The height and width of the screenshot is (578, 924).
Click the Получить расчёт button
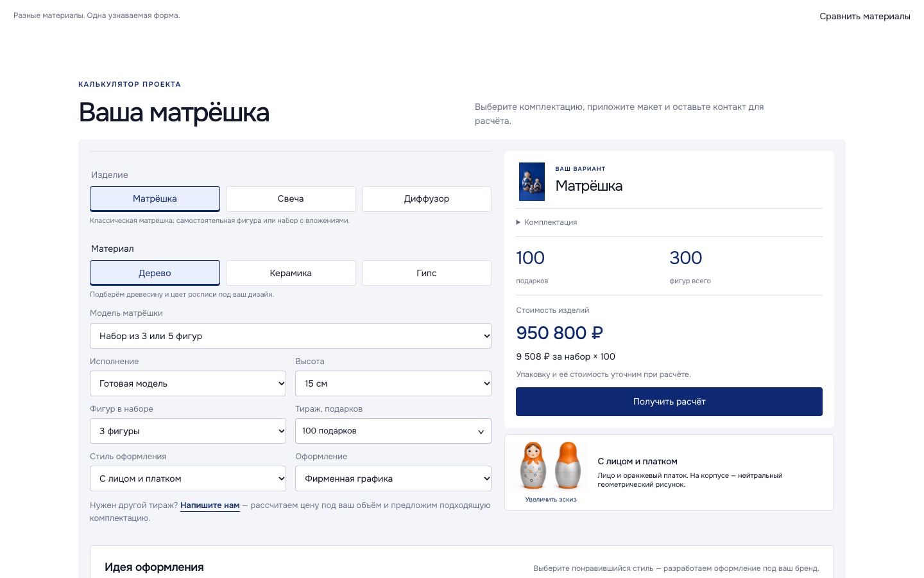pyautogui.click(x=669, y=401)
